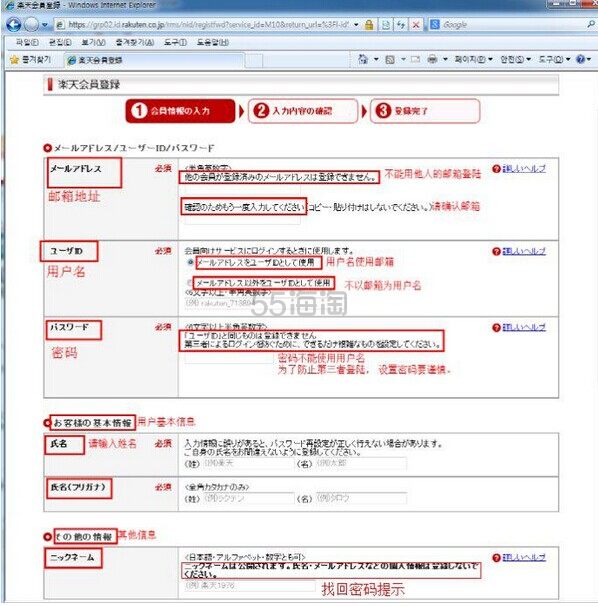
Task: Click the security lock icon in address bar
Action: [369, 25]
